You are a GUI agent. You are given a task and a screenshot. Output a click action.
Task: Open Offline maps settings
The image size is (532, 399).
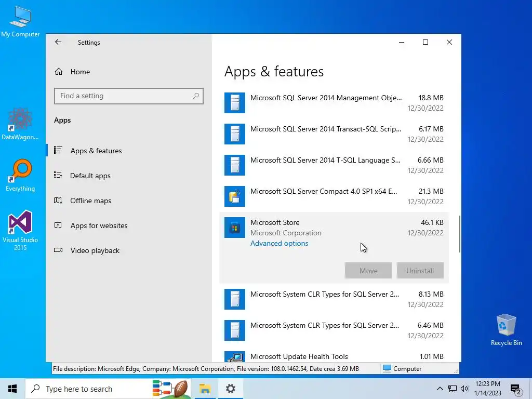click(129, 201)
